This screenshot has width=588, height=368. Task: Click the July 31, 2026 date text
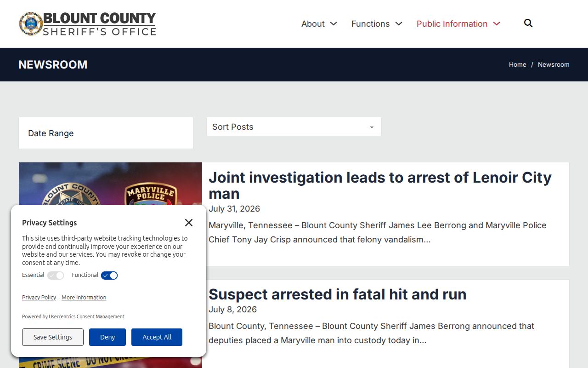click(234, 209)
